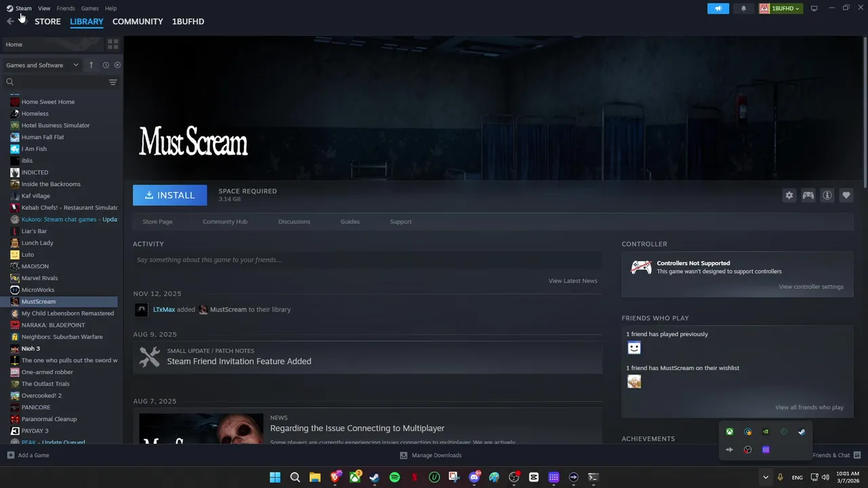This screenshot has height=488, width=868.
Task: Collapse hidden tray icons chevron
Action: coord(766,477)
